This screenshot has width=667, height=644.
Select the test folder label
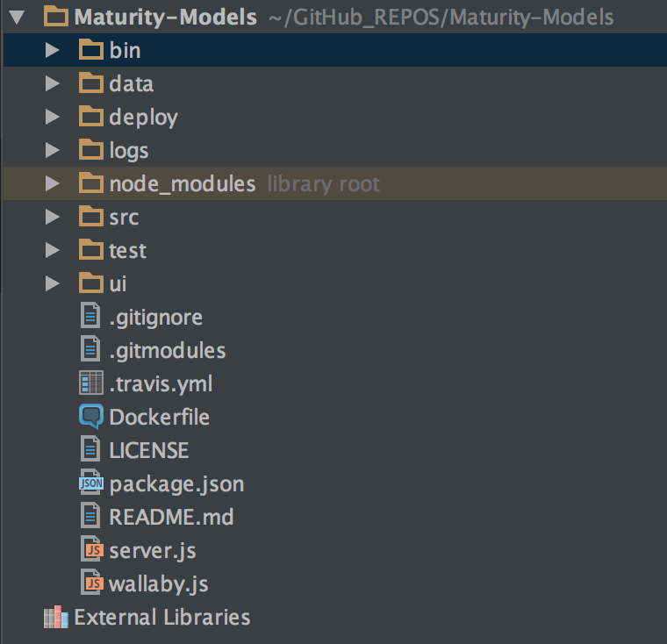pos(127,250)
